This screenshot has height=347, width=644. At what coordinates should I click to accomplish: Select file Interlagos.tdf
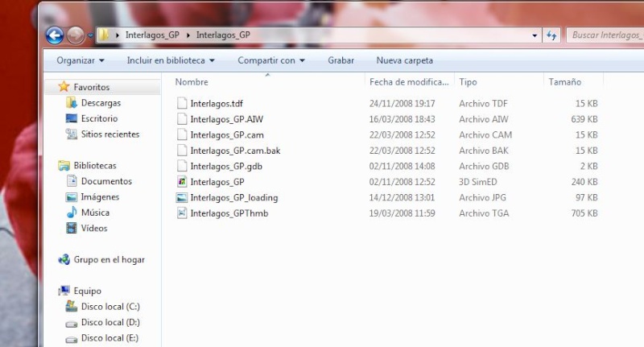coord(217,104)
